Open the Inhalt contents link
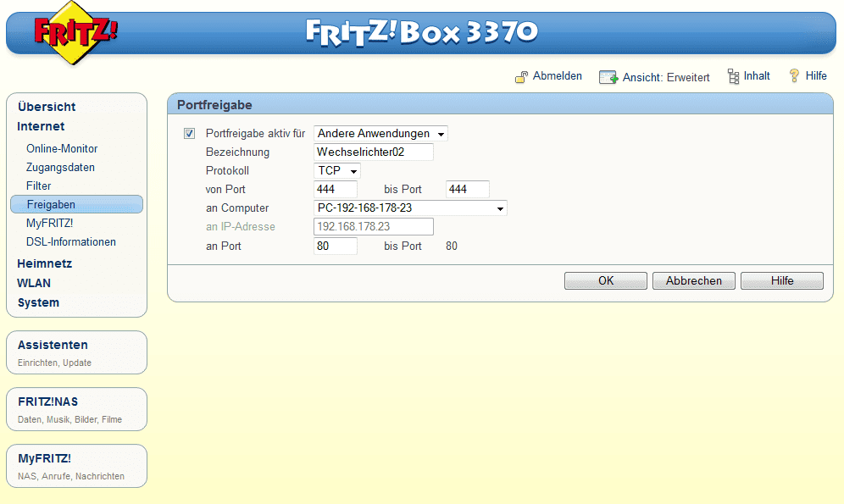The width and height of the screenshot is (844, 504). tap(756, 76)
